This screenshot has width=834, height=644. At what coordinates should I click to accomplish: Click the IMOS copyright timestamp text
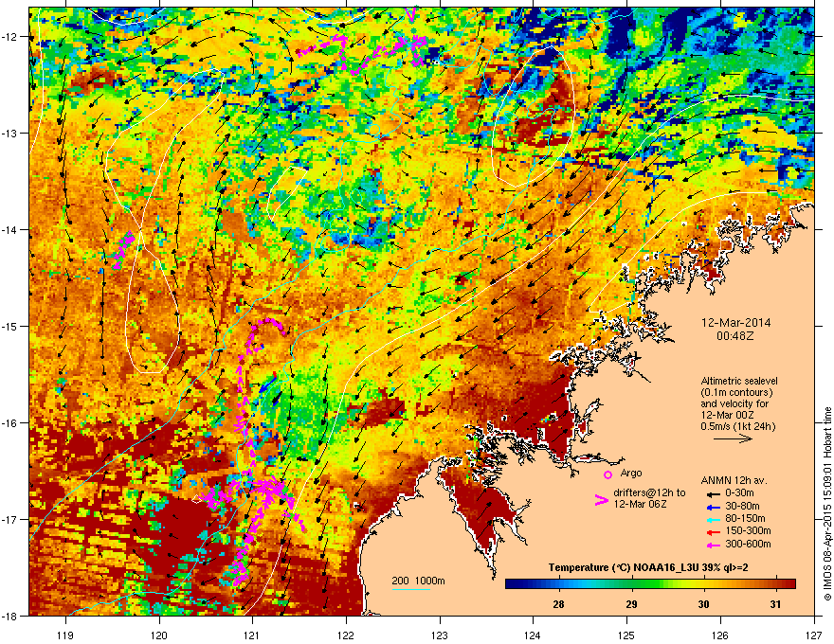[x=827, y=504]
